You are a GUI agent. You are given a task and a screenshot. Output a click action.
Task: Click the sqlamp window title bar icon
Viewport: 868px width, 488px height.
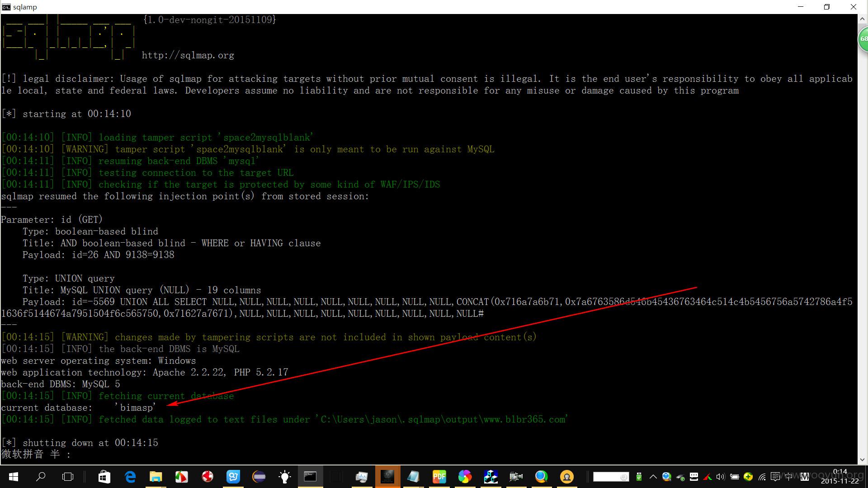6,7
